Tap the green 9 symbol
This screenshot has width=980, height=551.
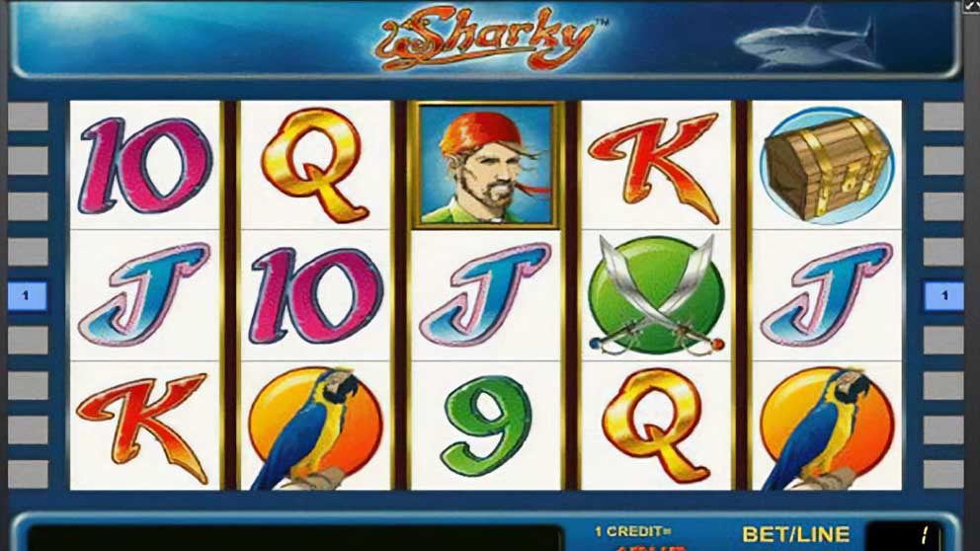(486, 426)
